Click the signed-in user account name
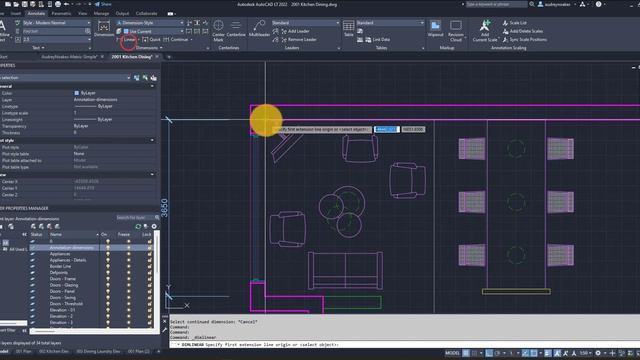640x360 pixels. 557,4
